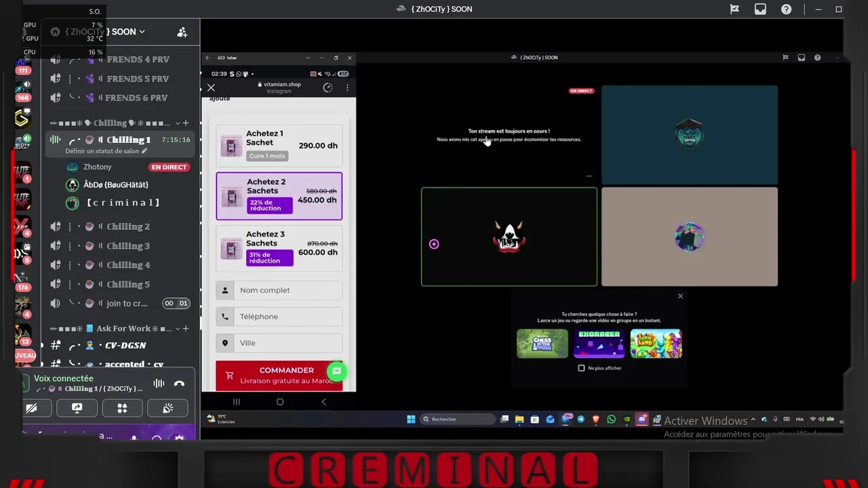Join the Chilling 4 voice channel

[x=121, y=264]
